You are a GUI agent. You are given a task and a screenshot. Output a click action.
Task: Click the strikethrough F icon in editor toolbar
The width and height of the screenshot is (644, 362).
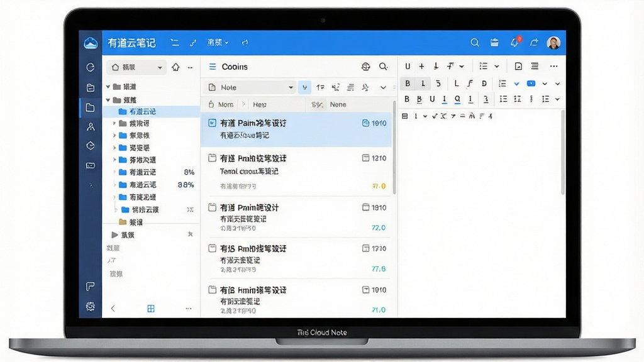[450, 66]
